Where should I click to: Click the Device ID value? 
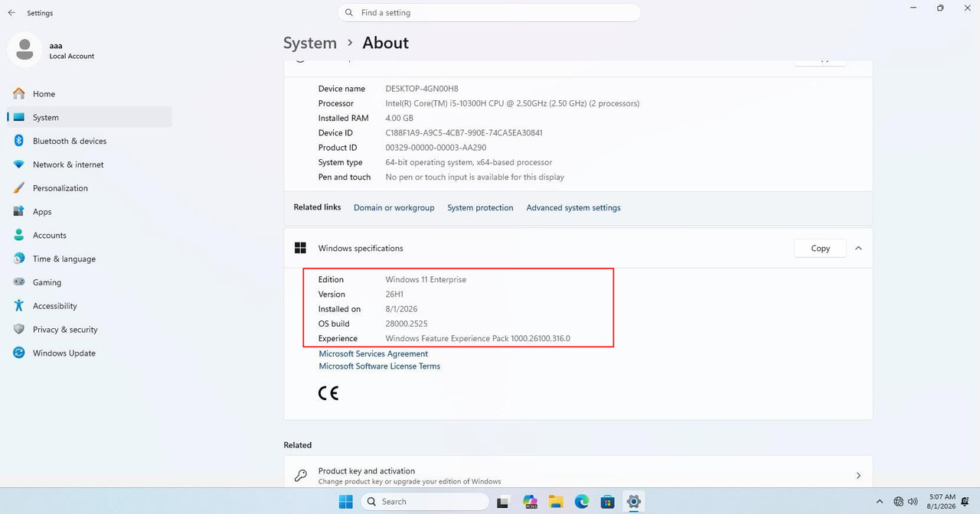(x=464, y=133)
